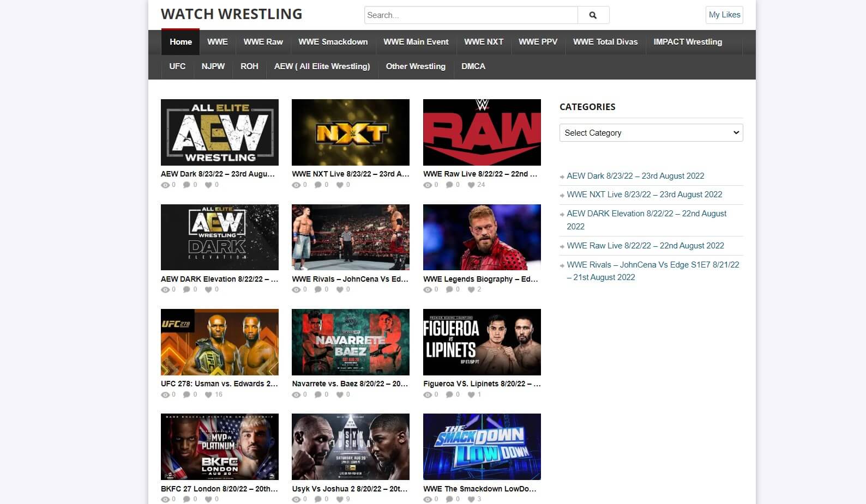Click eye icon under WWE Legends Biography
This screenshot has width=866, height=504.
click(x=428, y=290)
